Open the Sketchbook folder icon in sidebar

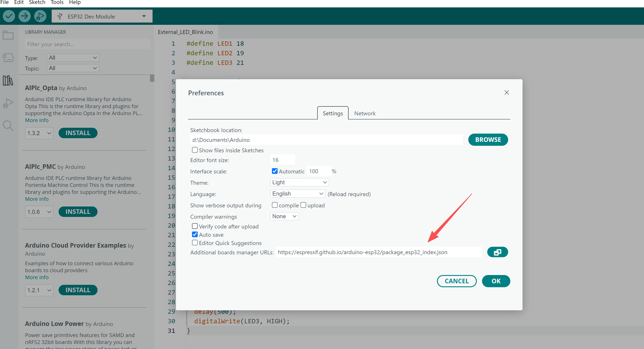8,35
